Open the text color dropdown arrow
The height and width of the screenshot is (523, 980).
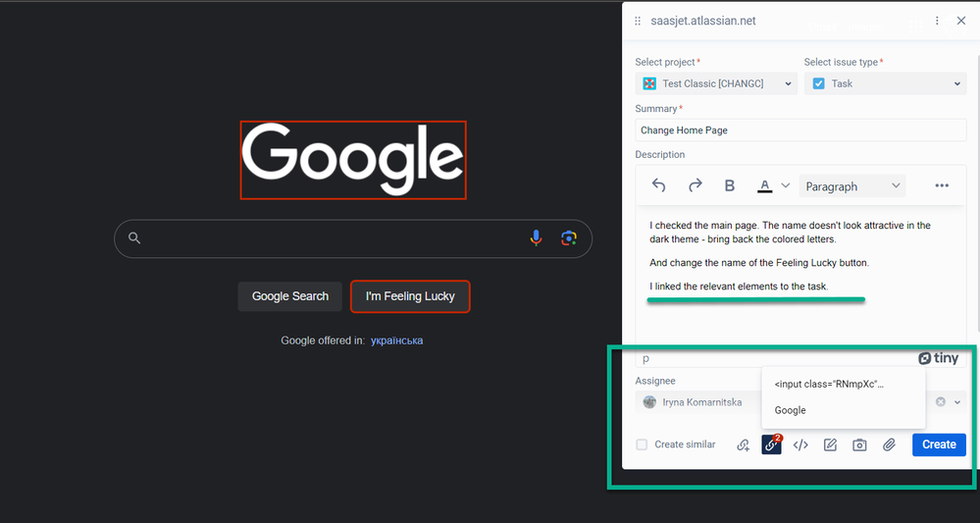(x=786, y=185)
